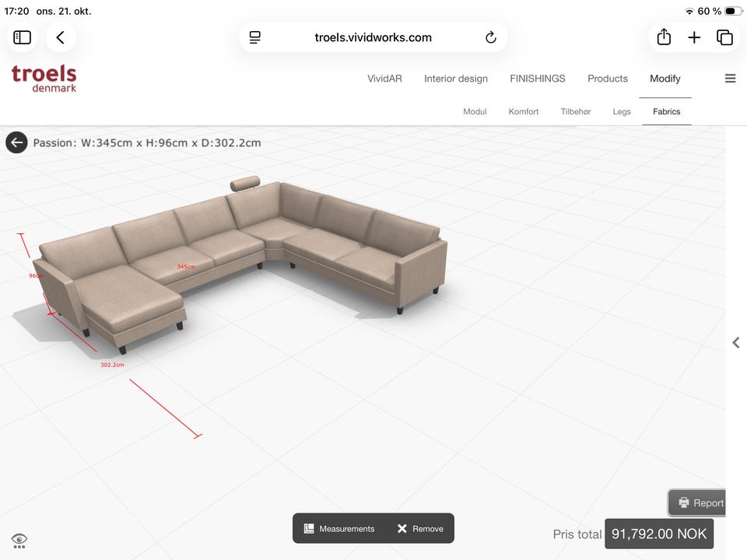This screenshot has height=560, width=747.
Task: Switch to the Modul tab
Action: point(475,111)
